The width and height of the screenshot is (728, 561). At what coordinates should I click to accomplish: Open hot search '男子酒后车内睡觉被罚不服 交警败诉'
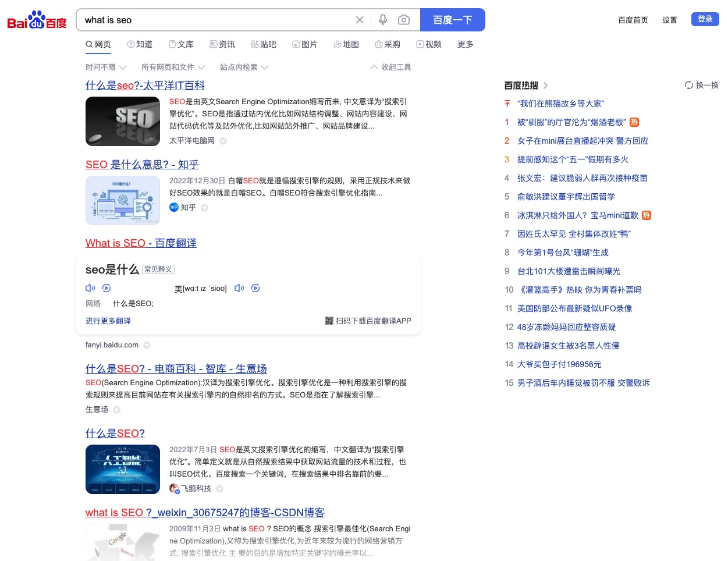tap(584, 383)
